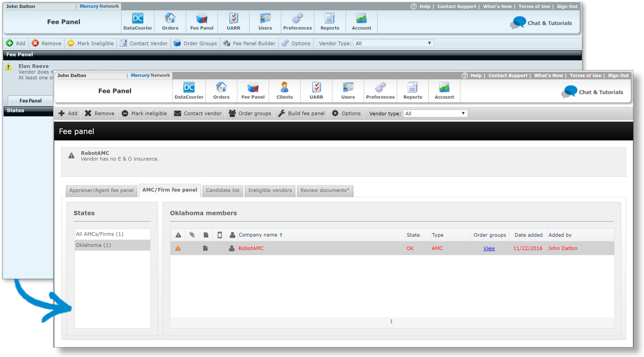Select All AMCs/Firms (1) in States list

(x=112, y=234)
